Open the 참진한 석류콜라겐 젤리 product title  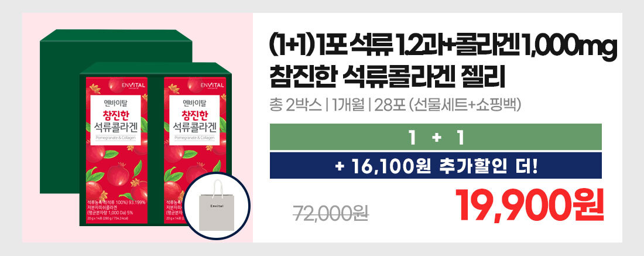[x=386, y=78]
